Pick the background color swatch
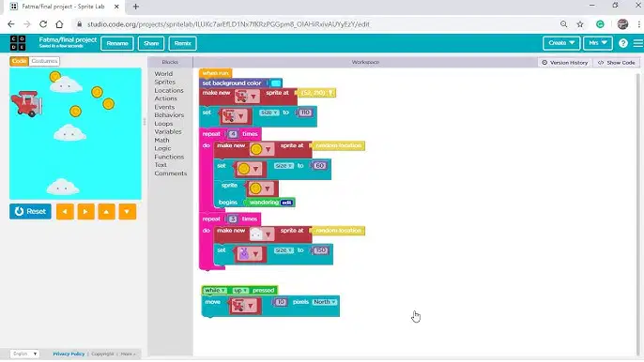The width and height of the screenshot is (644, 362). tap(276, 83)
